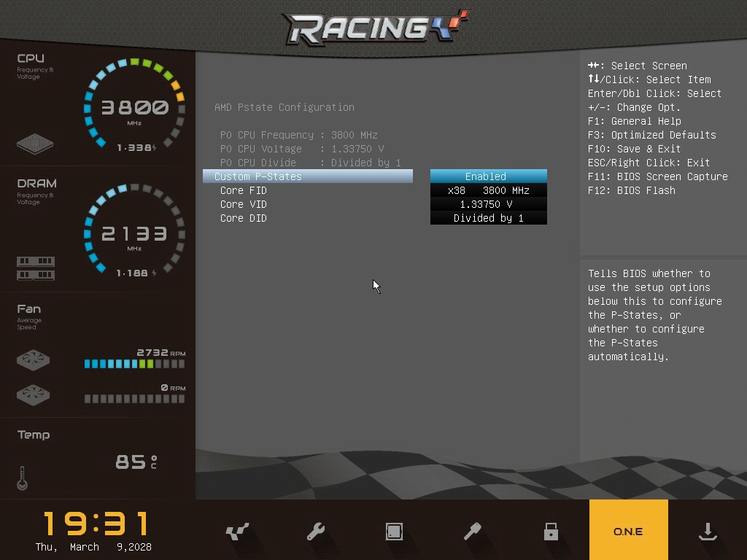747x560 pixels.
Task: Open the Core DID Divided by 1 dropdown
Action: click(x=488, y=217)
